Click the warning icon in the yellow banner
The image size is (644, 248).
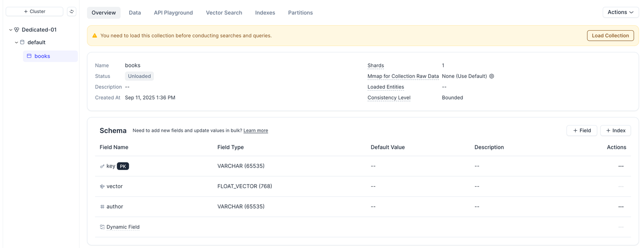(95, 36)
